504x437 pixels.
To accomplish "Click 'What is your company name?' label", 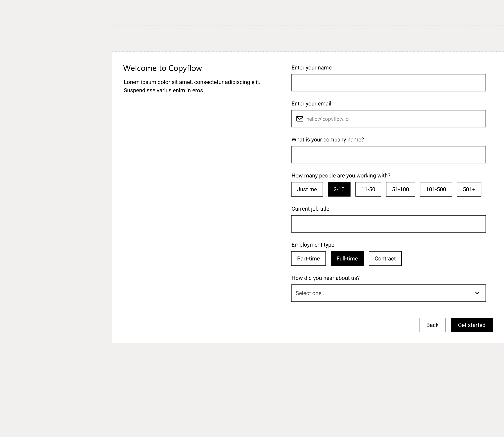I will (327, 139).
